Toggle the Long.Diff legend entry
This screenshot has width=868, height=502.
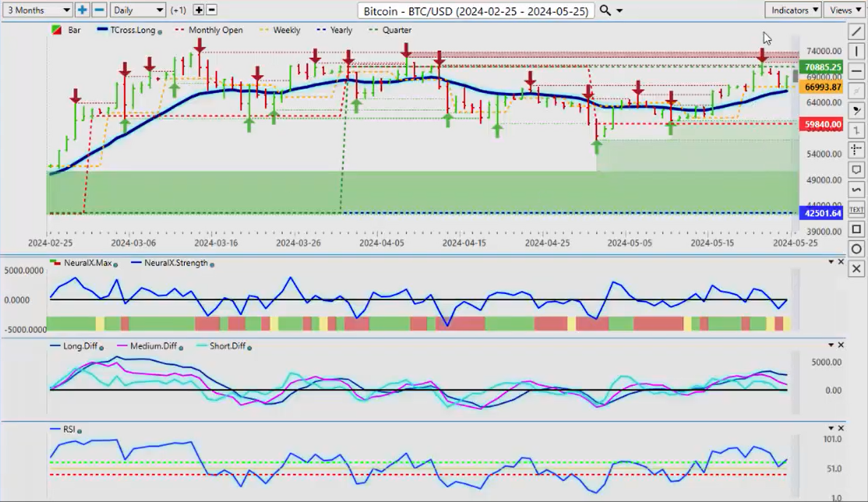click(77, 346)
